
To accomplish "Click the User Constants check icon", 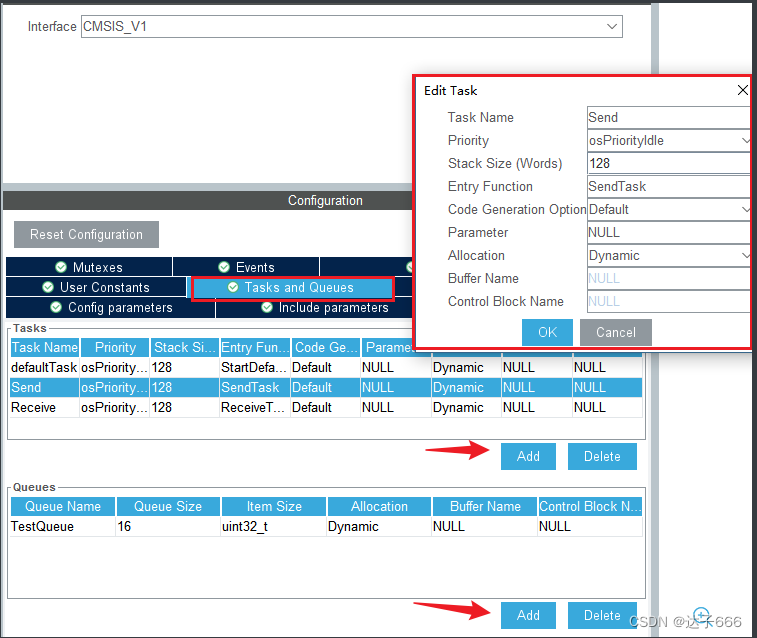I will [48, 287].
